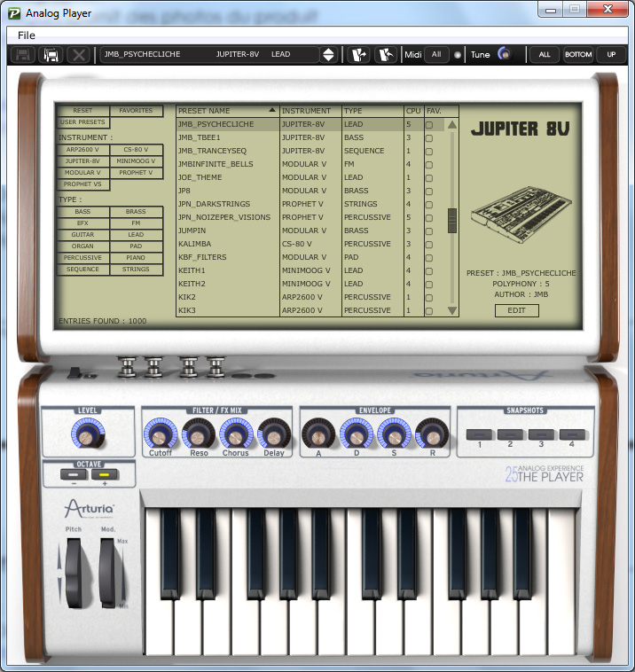The height and width of the screenshot is (672, 635).
Task: Filter by ARP2600 V instrument
Action: tap(82, 150)
